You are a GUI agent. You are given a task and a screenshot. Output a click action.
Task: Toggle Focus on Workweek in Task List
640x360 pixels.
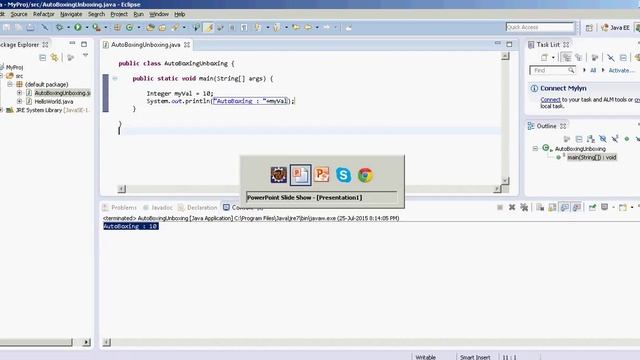pyautogui.click(x=595, y=58)
